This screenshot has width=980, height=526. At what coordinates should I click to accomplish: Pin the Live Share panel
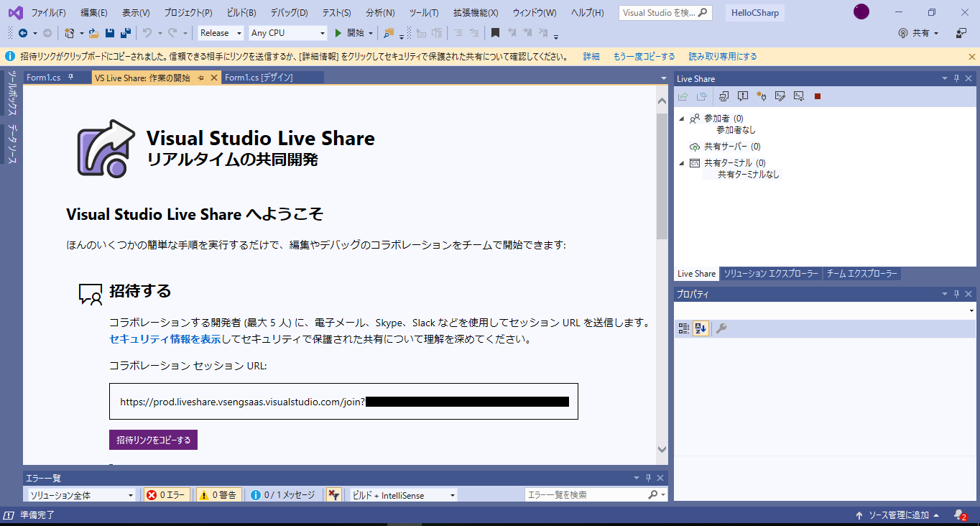pyautogui.click(x=956, y=79)
